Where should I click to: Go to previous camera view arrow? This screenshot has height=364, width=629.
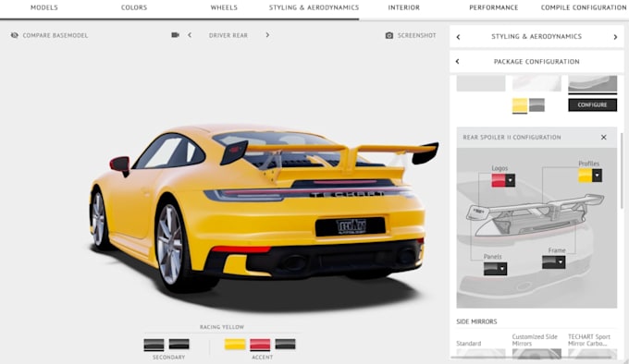coord(190,35)
